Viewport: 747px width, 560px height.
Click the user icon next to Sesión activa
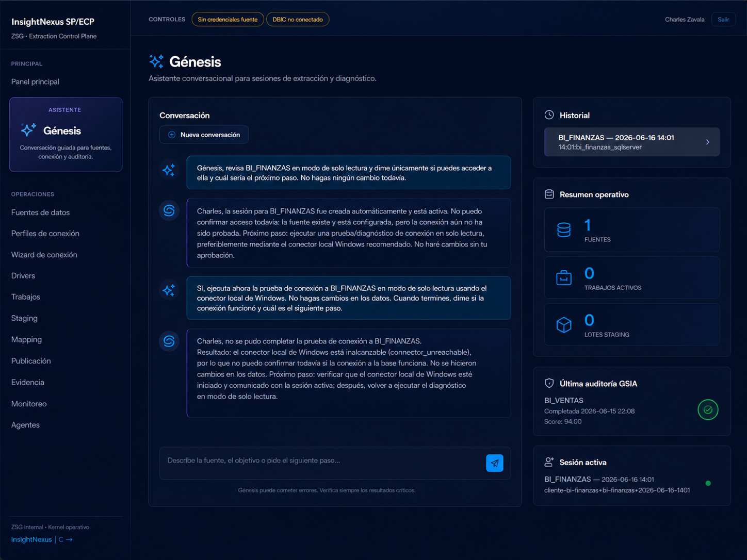click(x=549, y=462)
